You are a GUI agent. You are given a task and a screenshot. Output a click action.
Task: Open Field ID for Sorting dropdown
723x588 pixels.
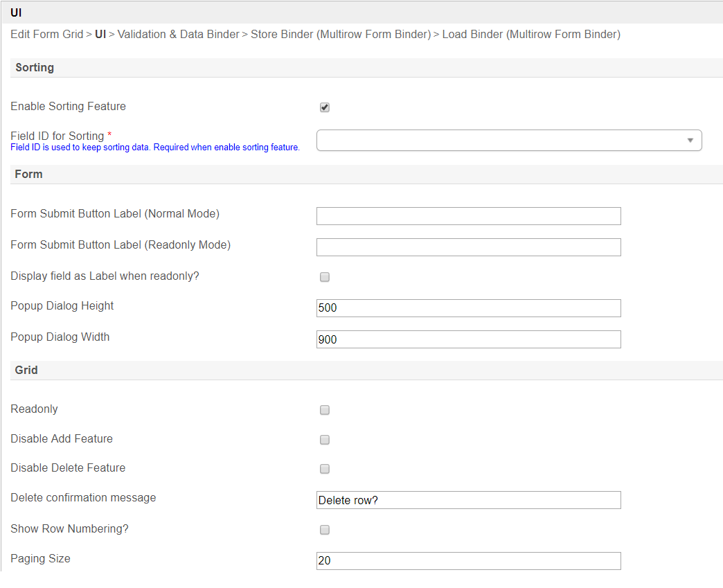tap(509, 141)
